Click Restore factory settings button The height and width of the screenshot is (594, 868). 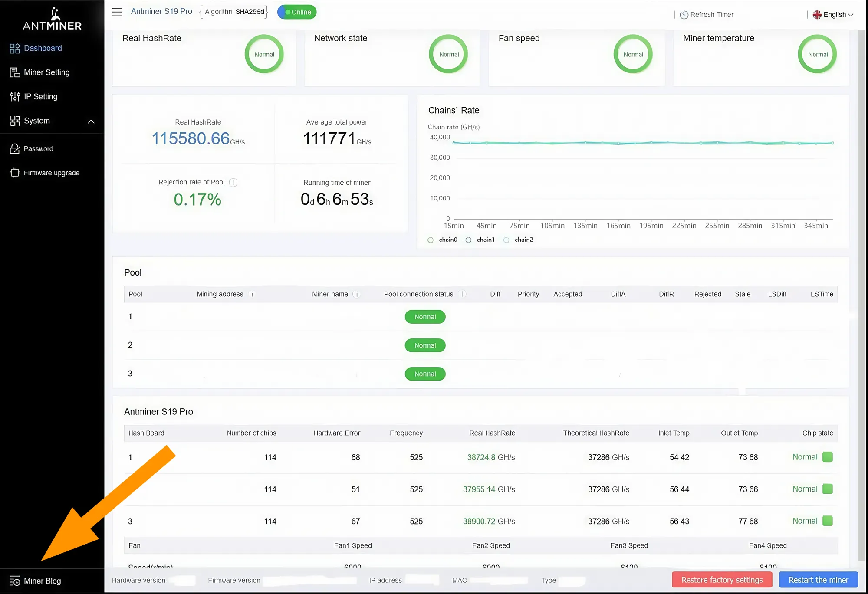pos(722,580)
